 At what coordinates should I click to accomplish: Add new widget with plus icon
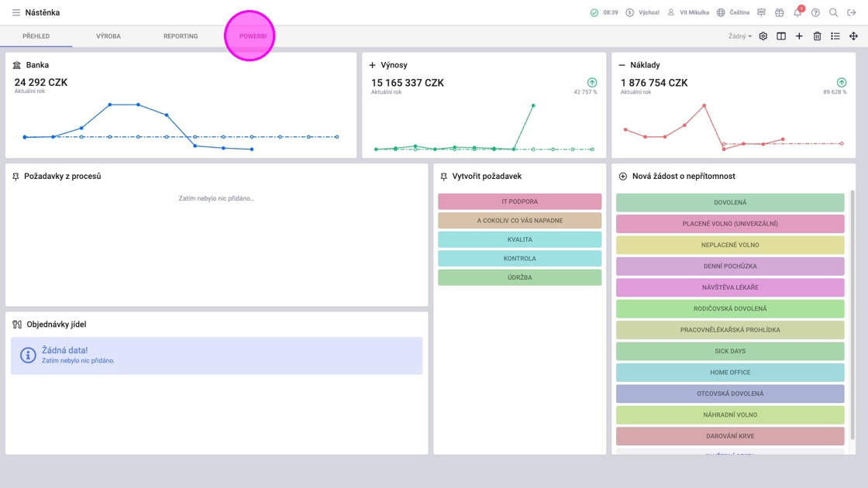(x=799, y=36)
